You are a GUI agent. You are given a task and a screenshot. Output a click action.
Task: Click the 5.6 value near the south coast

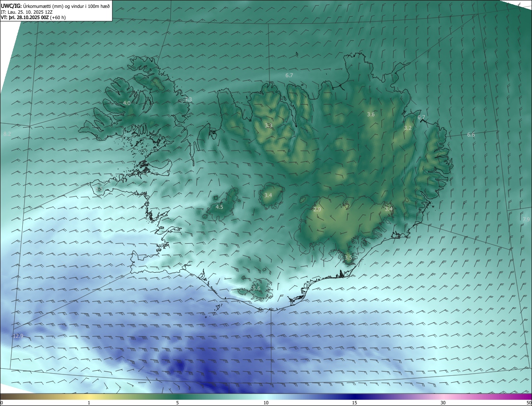[x=256, y=288]
